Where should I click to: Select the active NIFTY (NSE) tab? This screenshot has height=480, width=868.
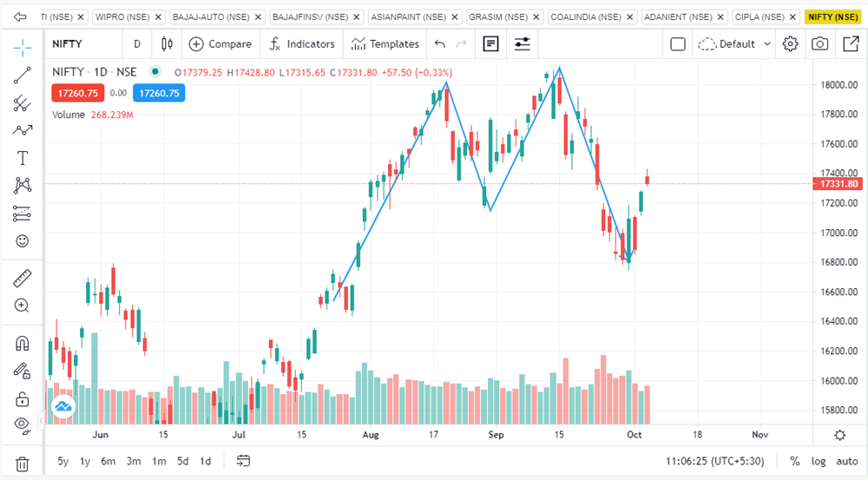tap(832, 17)
